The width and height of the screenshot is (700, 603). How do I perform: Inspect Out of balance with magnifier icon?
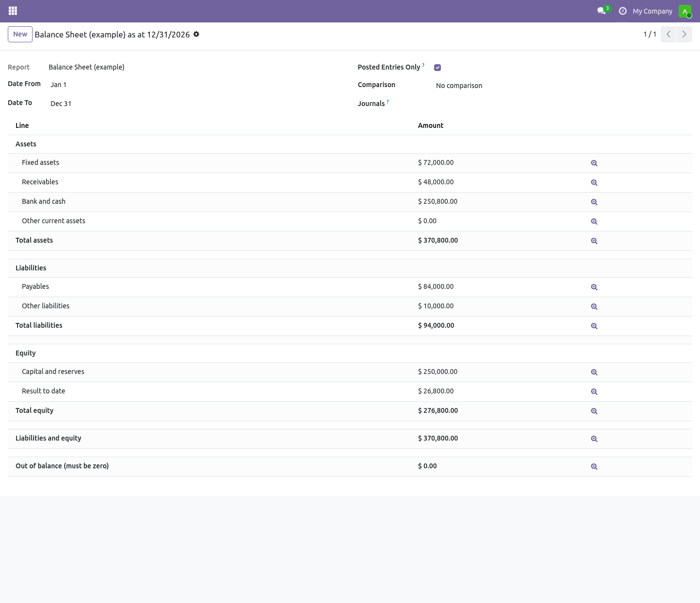tap(594, 467)
